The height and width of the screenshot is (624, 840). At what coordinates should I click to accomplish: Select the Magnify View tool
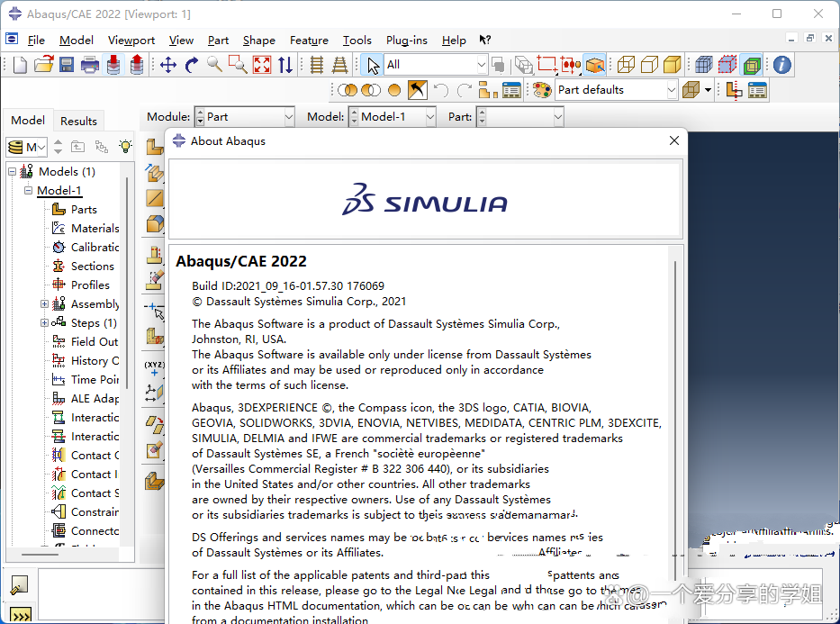(x=214, y=65)
